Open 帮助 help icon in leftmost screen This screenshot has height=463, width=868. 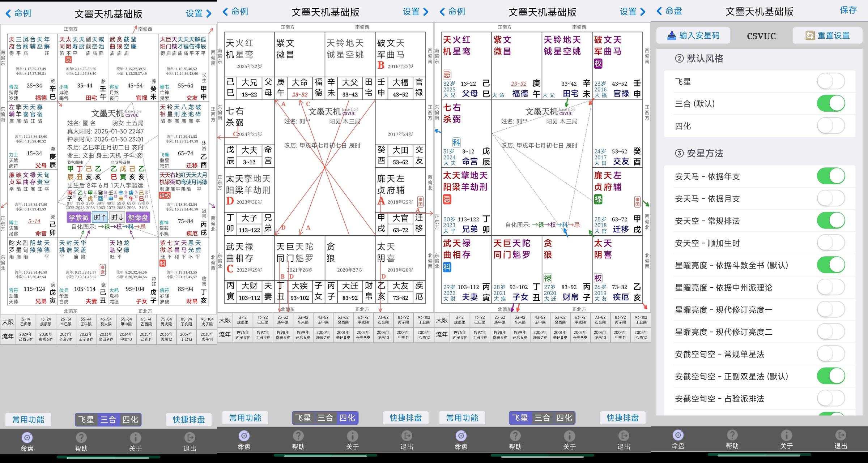(x=81, y=438)
